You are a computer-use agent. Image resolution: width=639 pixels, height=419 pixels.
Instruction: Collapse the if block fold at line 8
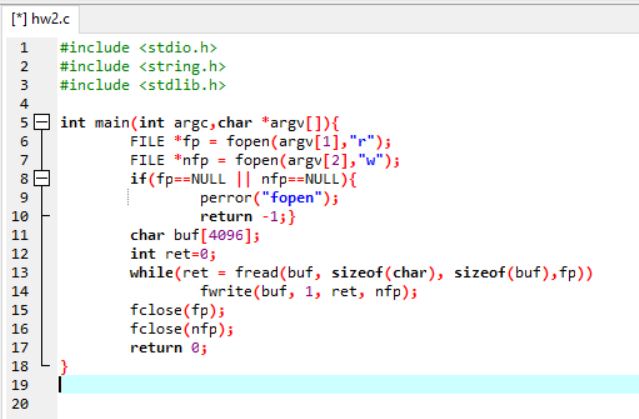point(42,179)
